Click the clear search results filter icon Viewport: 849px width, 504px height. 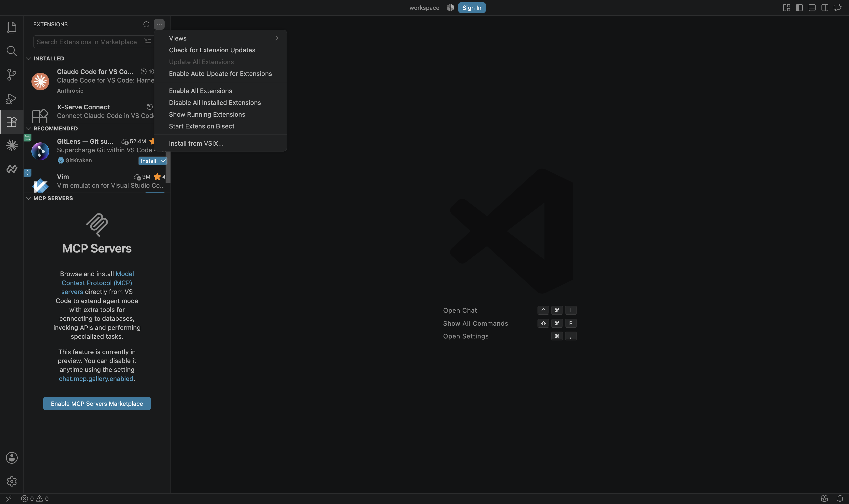coord(148,42)
